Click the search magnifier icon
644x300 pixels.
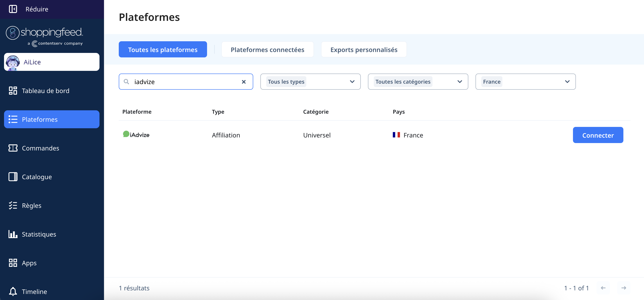click(127, 82)
